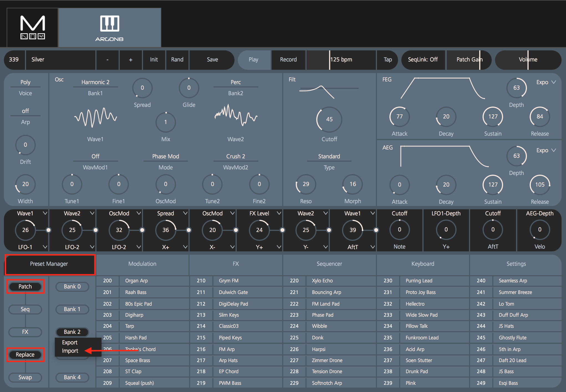Select Import from the bank context menu

coord(70,350)
